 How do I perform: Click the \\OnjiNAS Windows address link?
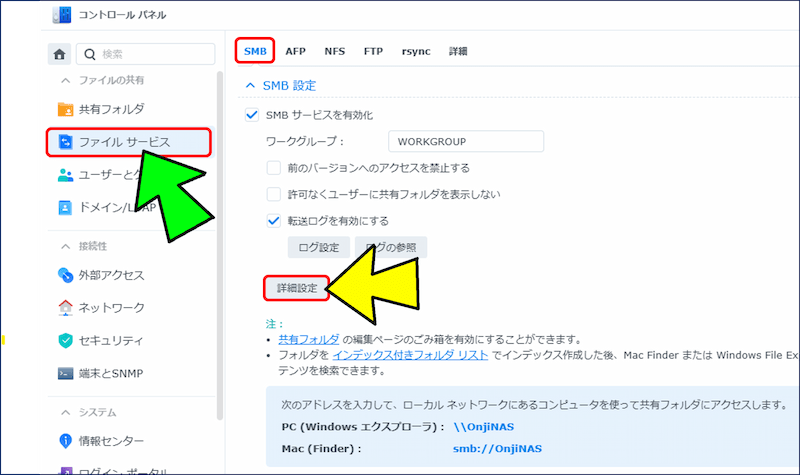coord(484,427)
